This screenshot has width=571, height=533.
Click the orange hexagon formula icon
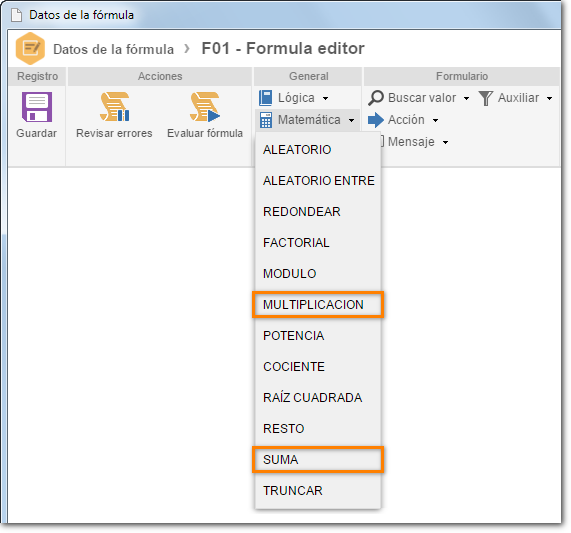click(x=30, y=48)
